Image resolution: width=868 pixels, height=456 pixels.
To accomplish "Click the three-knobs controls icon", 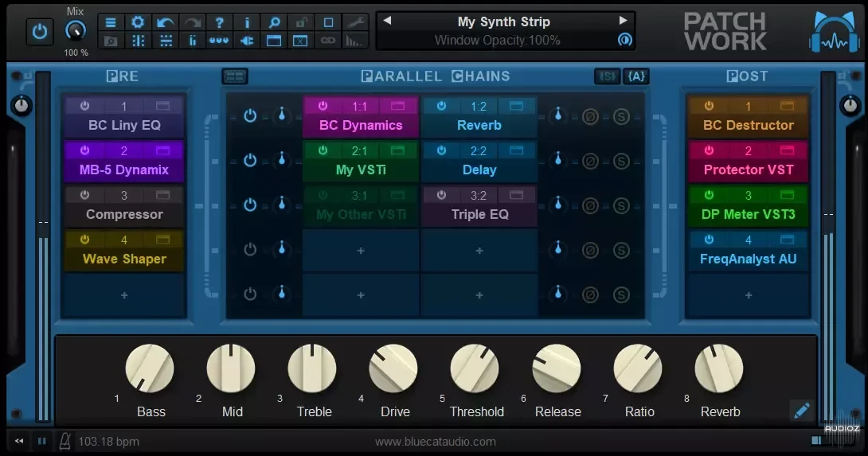I will tap(219, 41).
